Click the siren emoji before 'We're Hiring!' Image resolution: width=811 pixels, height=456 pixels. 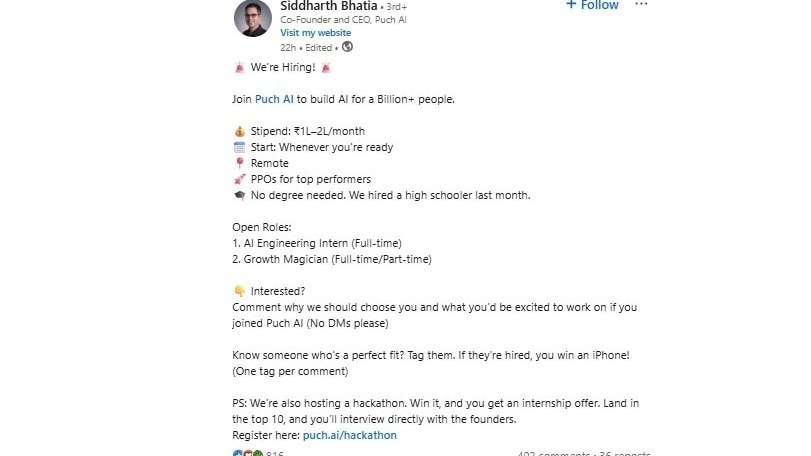click(x=239, y=67)
